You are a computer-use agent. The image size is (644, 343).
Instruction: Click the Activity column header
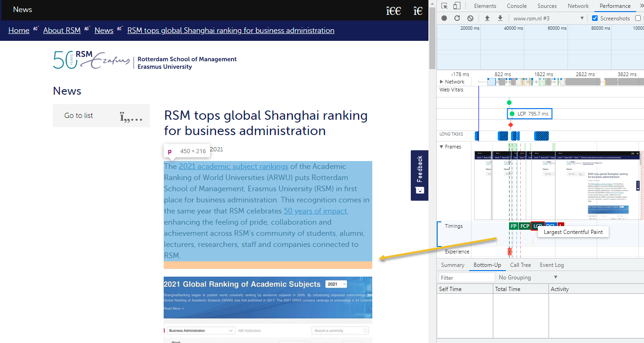tap(596, 289)
